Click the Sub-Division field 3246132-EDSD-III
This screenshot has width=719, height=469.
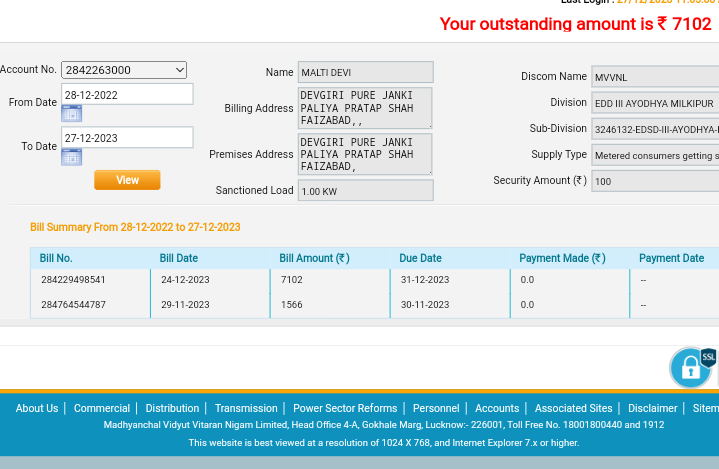655,129
